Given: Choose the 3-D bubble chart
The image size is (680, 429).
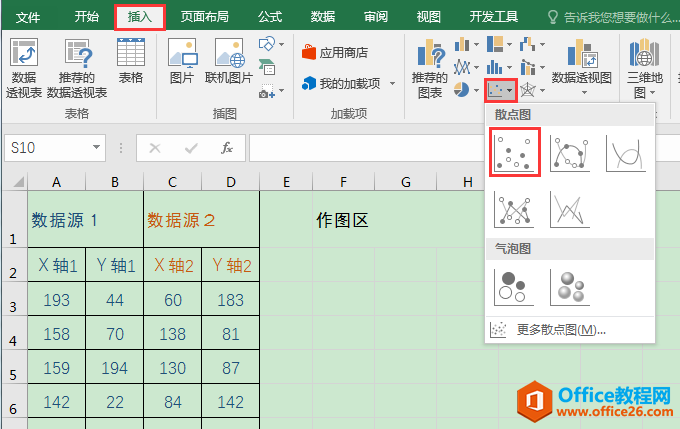Looking at the screenshot, I should [x=570, y=287].
